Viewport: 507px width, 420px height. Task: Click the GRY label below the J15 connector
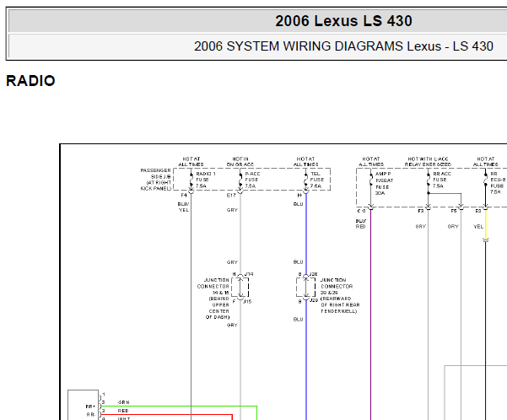pos(232,326)
